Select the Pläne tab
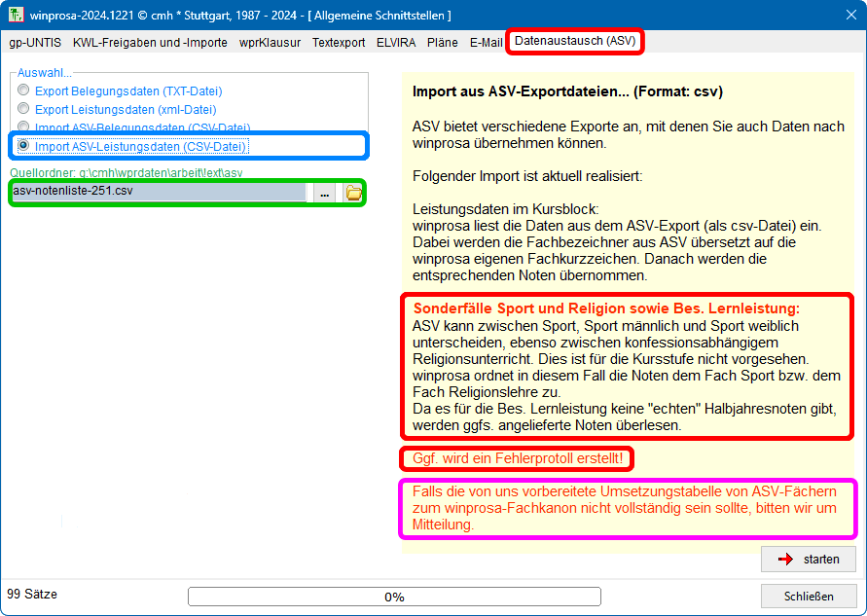867x616 pixels. click(443, 43)
